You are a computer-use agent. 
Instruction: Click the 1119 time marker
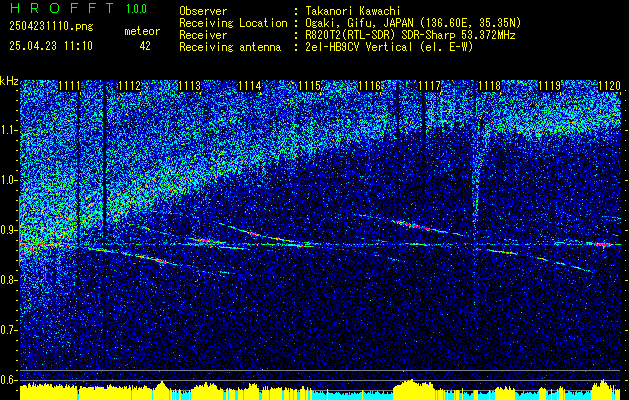tap(550, 86)
